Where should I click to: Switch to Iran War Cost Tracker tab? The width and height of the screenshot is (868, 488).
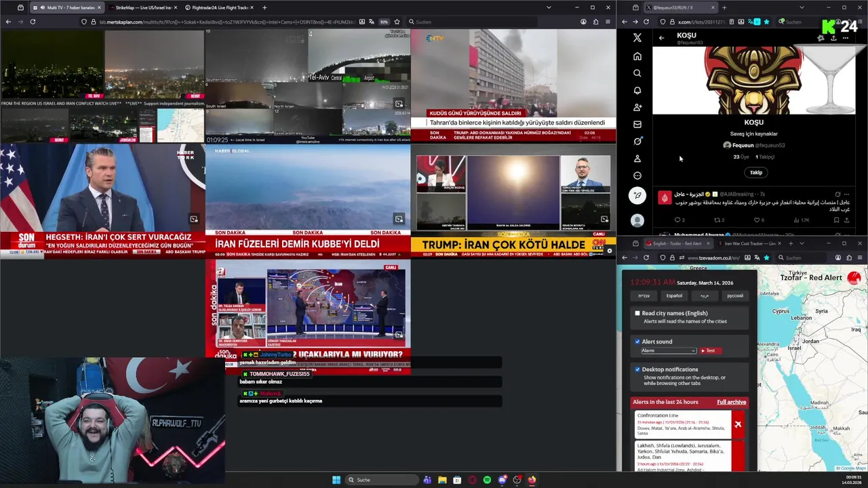pyautogui.click(x=749, y=243)
